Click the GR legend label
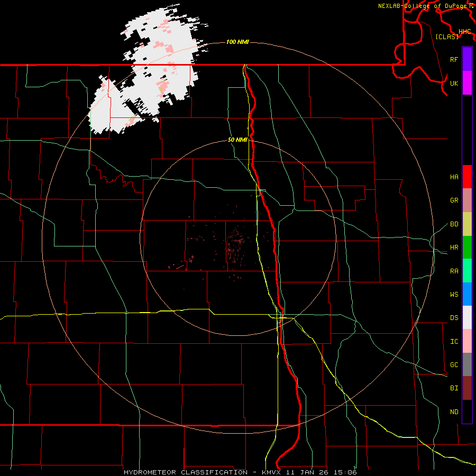This screenshot has width=476, height=476. [x=454, y=200]
